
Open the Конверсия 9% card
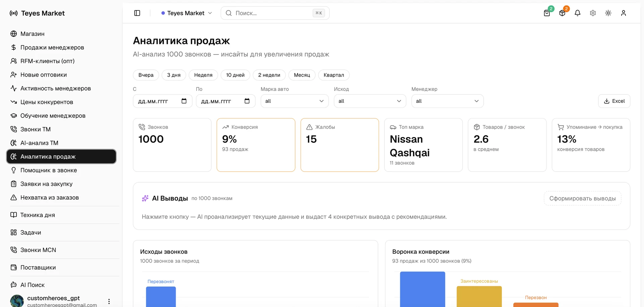(256, 145)
